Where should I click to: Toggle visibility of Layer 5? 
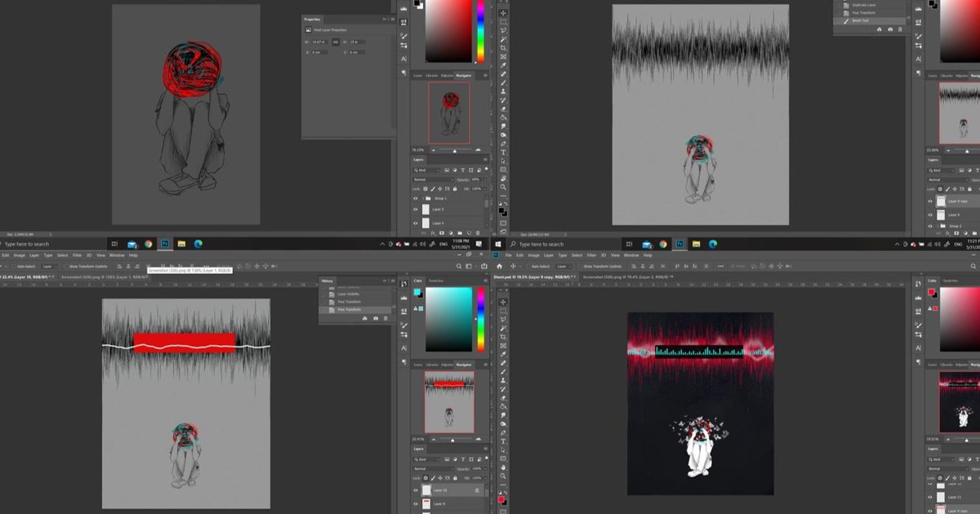click(x=416, y=209)
